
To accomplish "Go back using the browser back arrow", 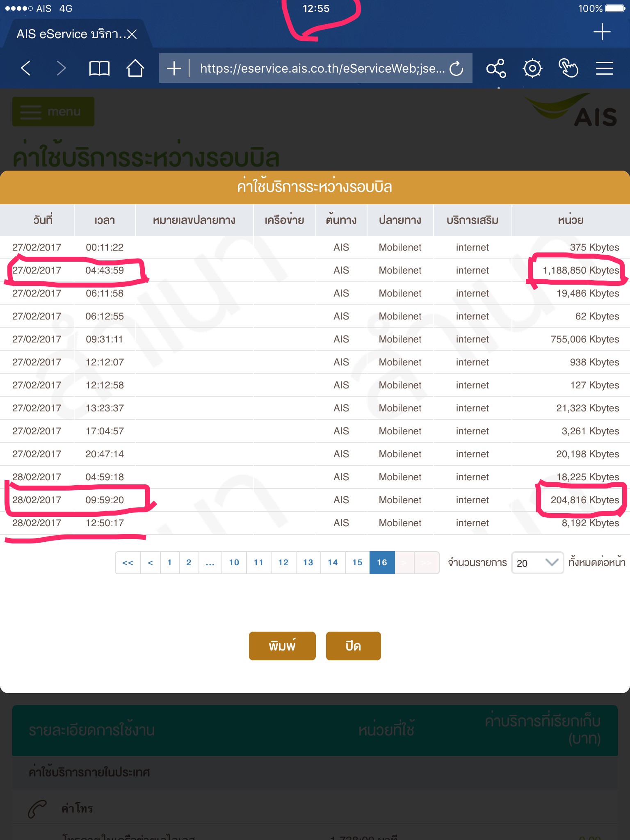I will [26, 68].
